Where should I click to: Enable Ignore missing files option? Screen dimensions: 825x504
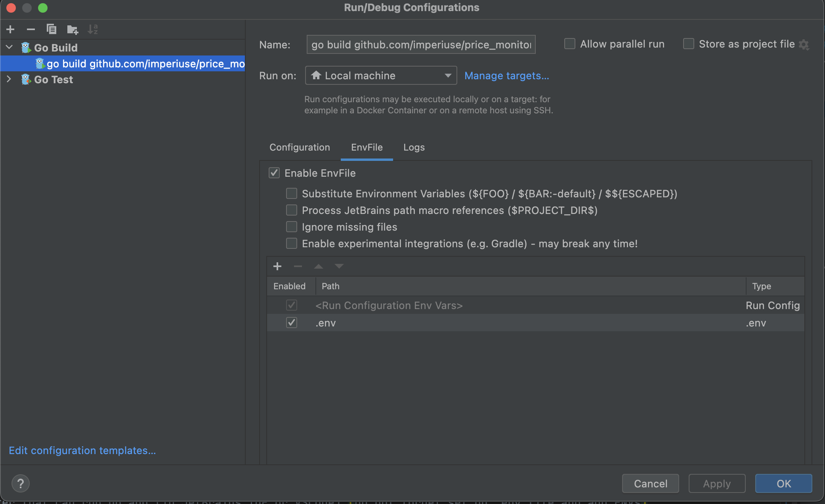(x=292, y=227)
